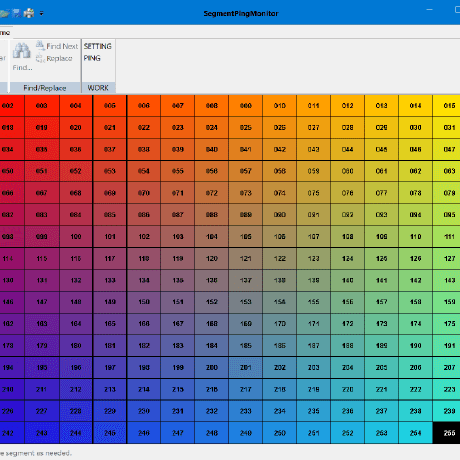Click segment cell 238
460x460 pixels.
(415, 411)
